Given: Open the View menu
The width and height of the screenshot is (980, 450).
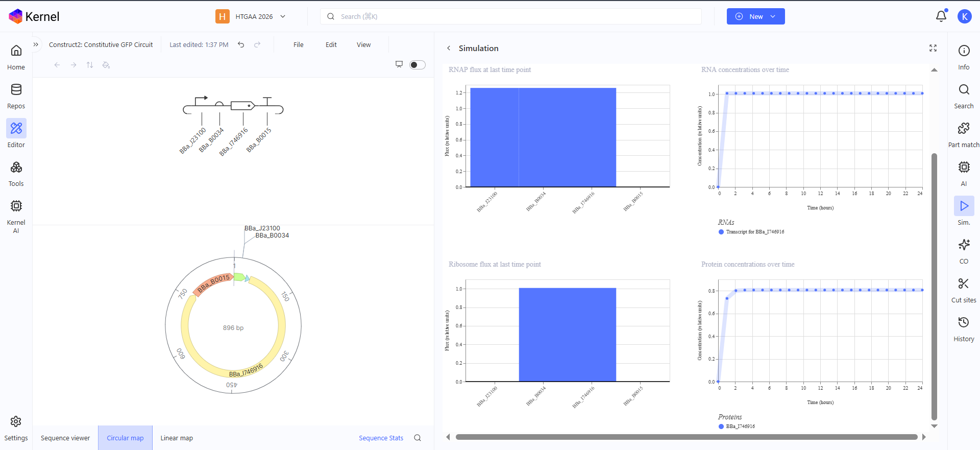Looking at the screenshot, I should 364,45.
